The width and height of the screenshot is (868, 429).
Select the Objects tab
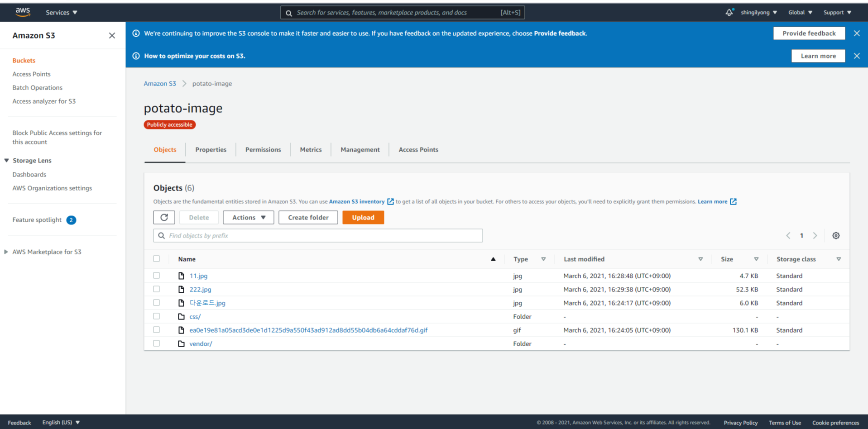point(165,150)
